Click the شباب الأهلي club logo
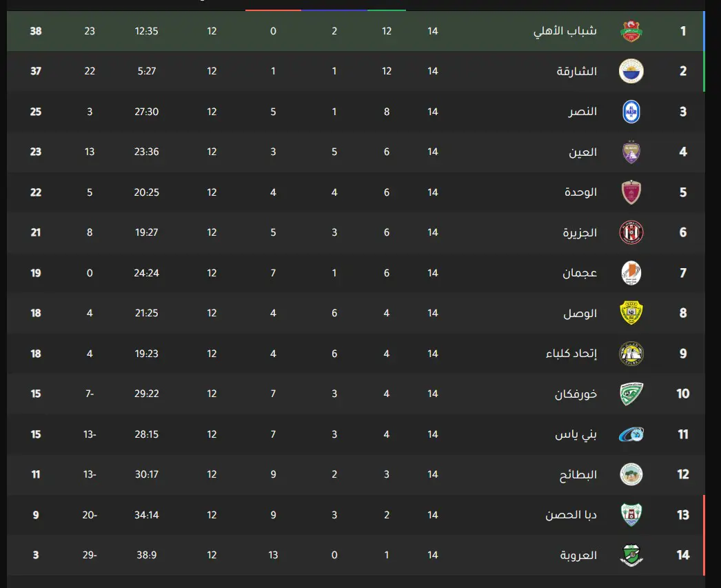This screenshot has height=588, width=721. tap(631, 31)
